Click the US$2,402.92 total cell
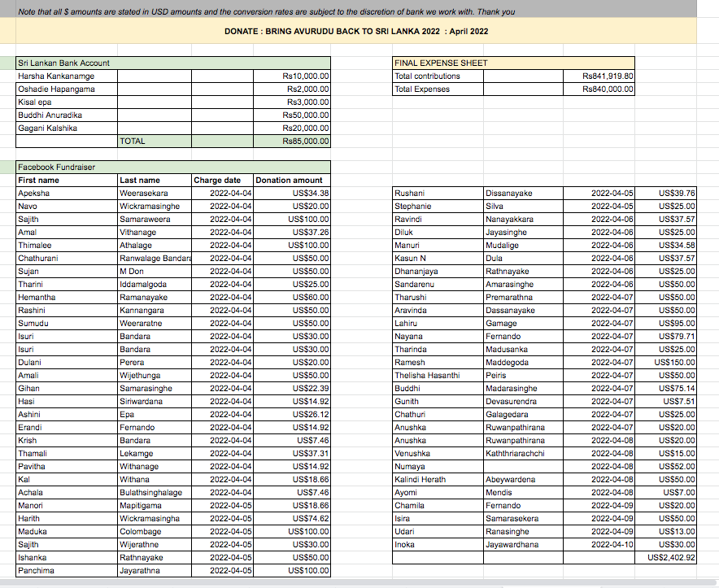The image size is (719, 588). coord(665,557)
